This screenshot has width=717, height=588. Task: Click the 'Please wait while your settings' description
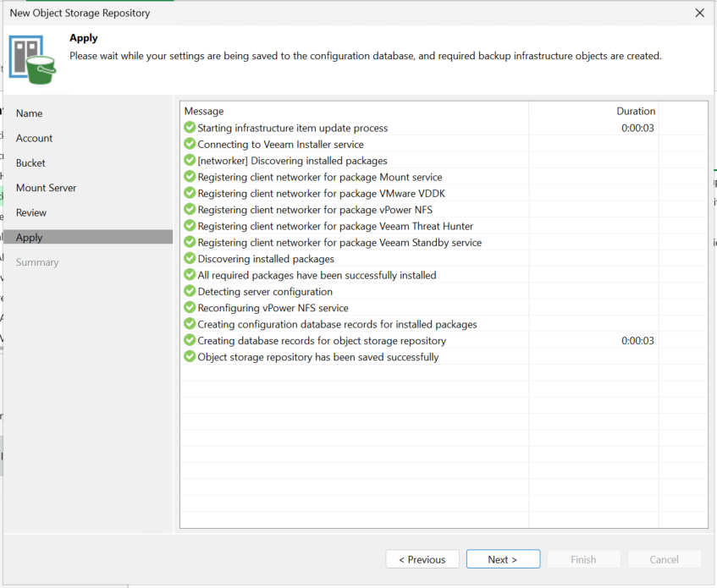pos(366,56)
